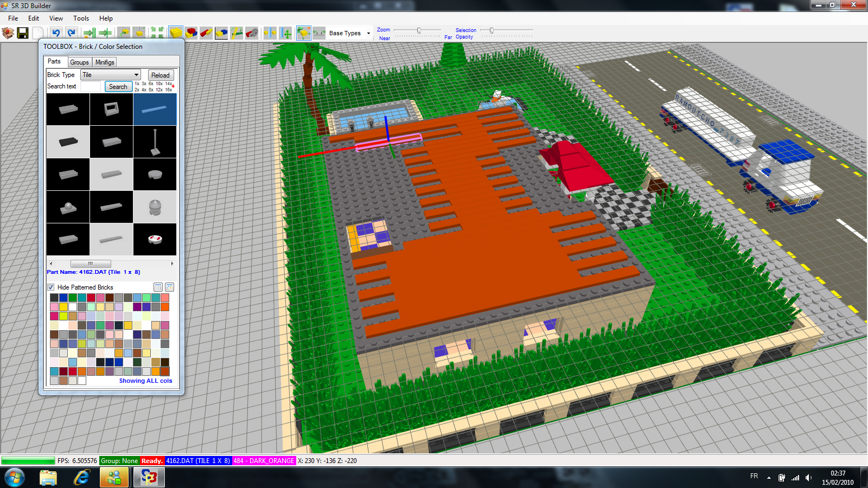Click the Save diskette icon
This screenshot has height=488, width=868.
tap(22, 33)
